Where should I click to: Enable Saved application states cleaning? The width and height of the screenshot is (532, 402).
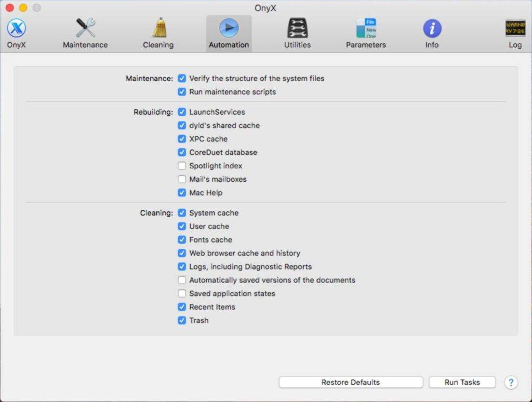(182, 293)
